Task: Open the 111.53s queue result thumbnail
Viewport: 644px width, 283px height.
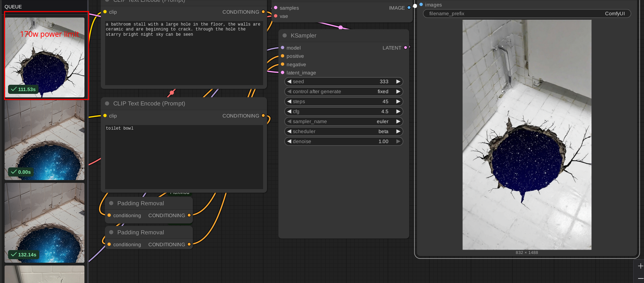Action: point(44,57)
